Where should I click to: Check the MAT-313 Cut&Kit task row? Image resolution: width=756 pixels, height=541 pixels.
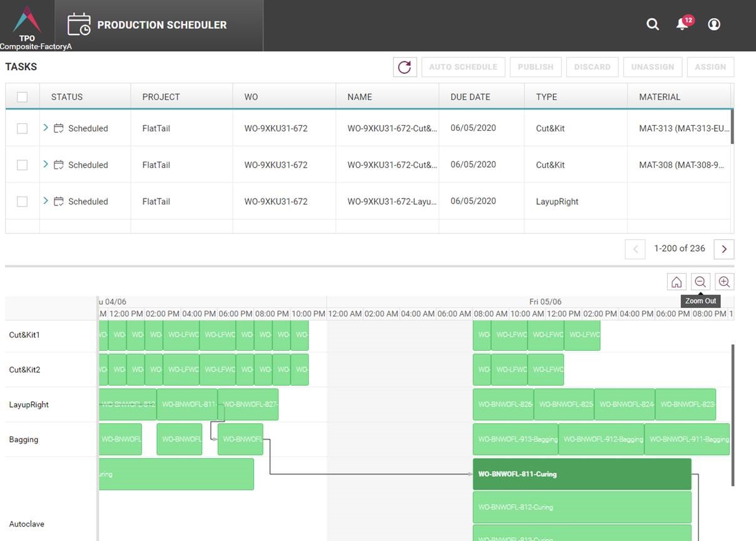23,128
